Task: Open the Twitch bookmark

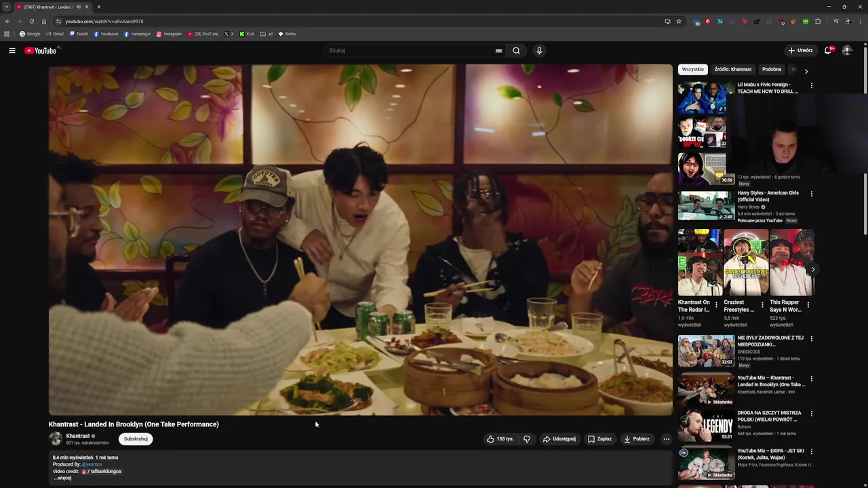Action: point(79,34)
